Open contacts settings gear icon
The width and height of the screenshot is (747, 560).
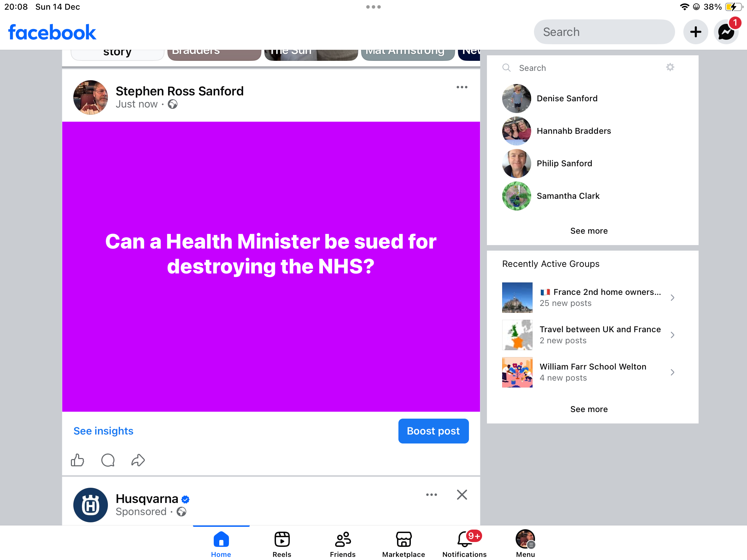pos(670,67)
